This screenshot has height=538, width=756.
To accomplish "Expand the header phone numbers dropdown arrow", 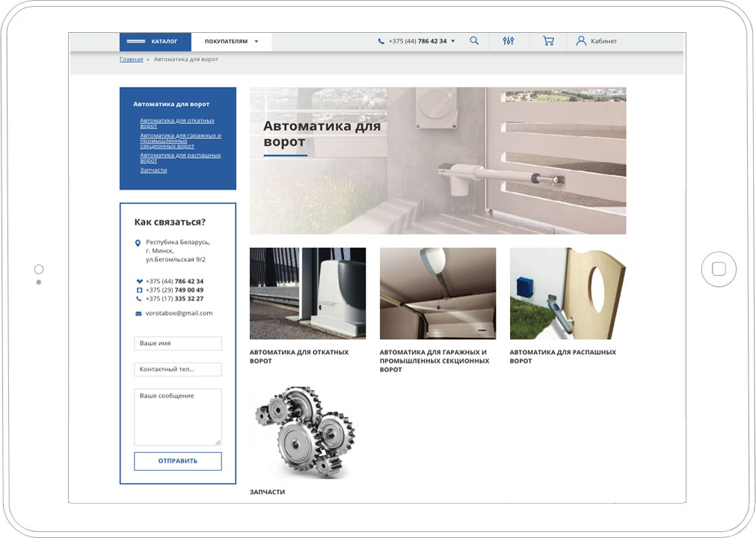I will 452,41.
